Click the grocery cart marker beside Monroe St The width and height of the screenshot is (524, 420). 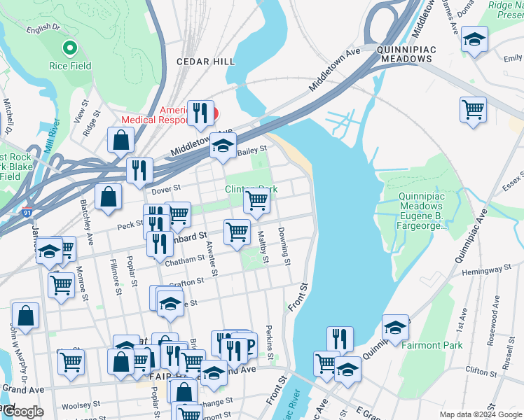[62, 288]
